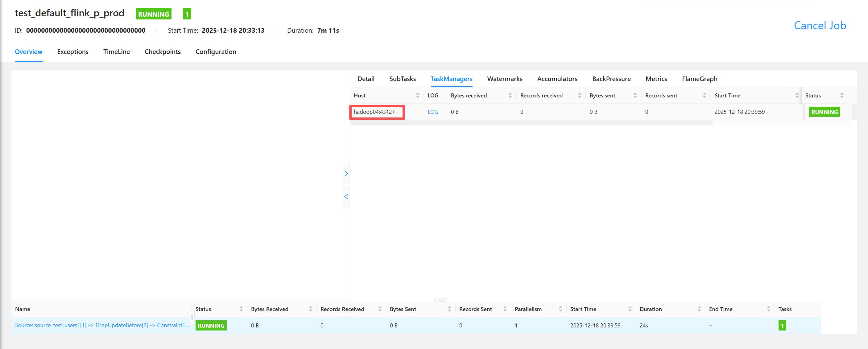Sort TaskManagers table by Start Time

[796, 95]
